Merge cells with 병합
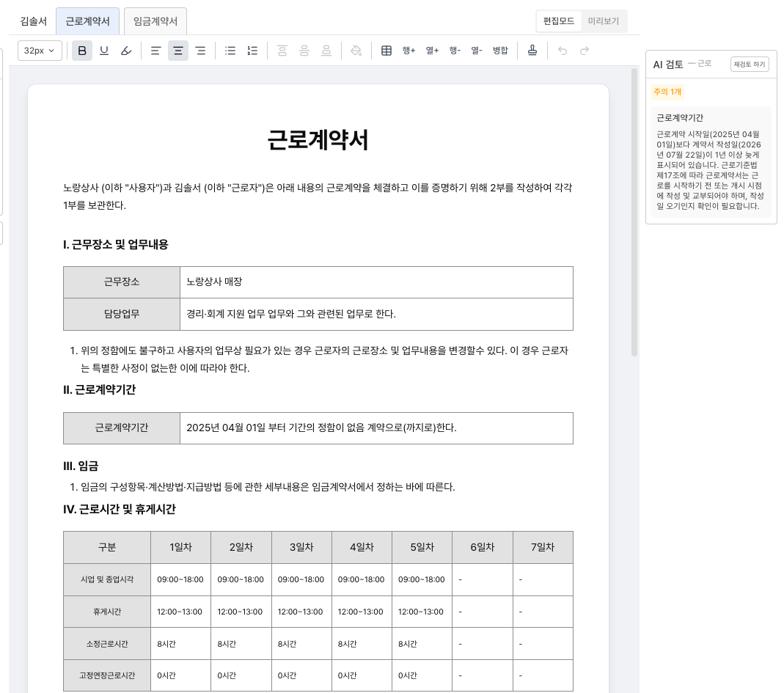784x693 pixels. pyautogui.click(x=500, y=51)
